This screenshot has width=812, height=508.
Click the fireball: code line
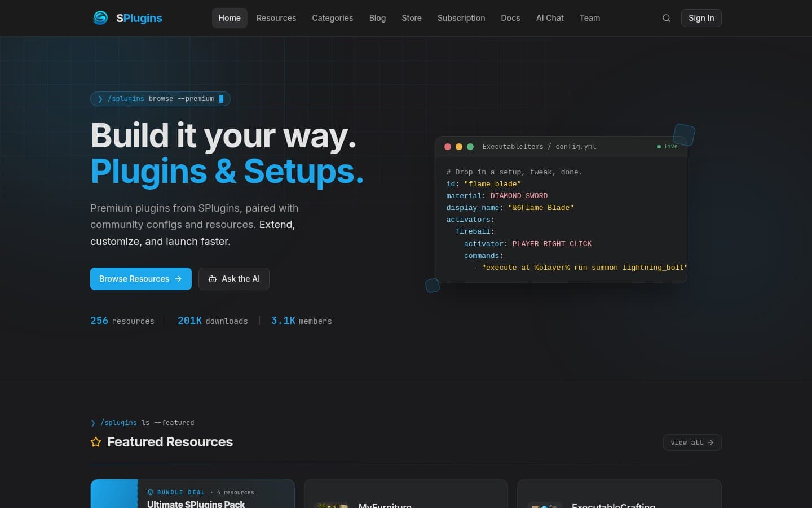pyautogui.click(x=475, y=231)
